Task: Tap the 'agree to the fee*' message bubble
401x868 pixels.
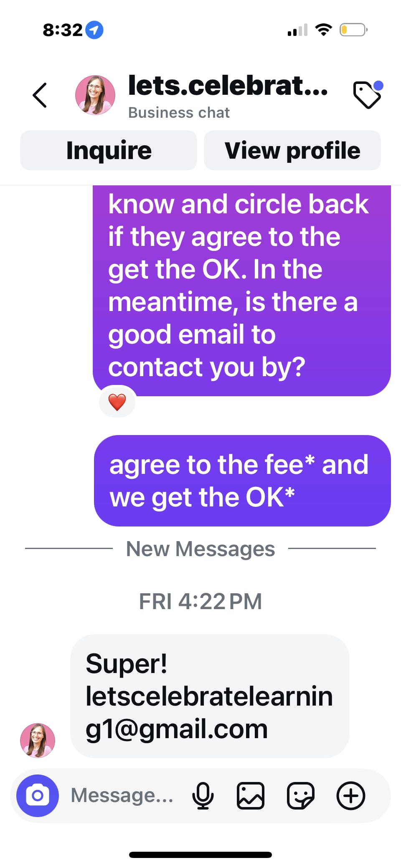Action: tap(242, 481)
